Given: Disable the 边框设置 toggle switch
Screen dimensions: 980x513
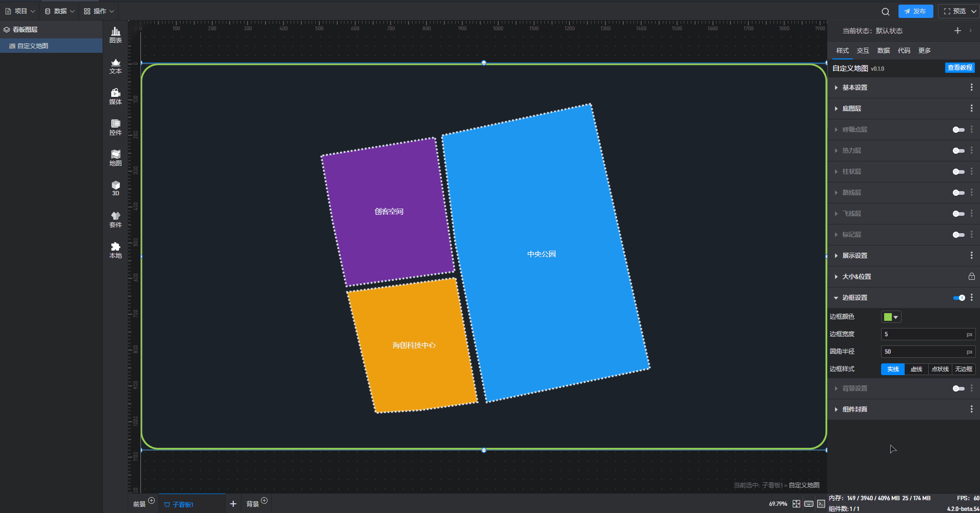Looking at the screenshot, I should pos(959,298).
